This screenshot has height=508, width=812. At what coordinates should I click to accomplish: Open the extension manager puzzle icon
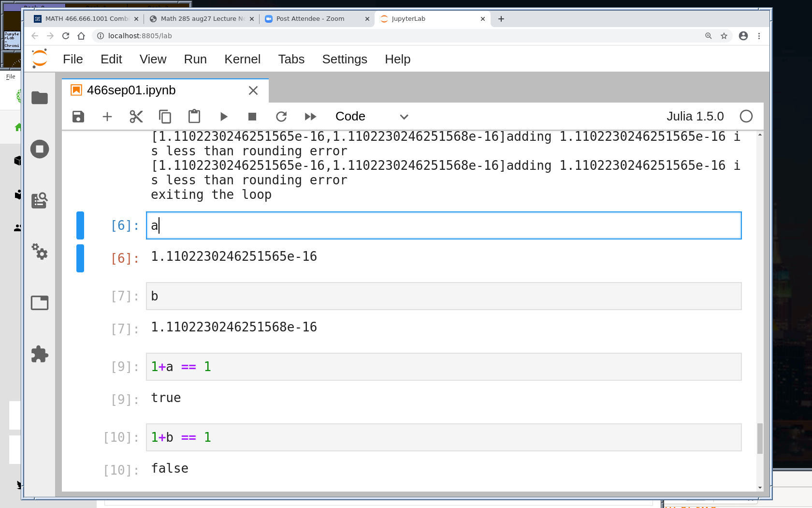(x=40, y=354)
